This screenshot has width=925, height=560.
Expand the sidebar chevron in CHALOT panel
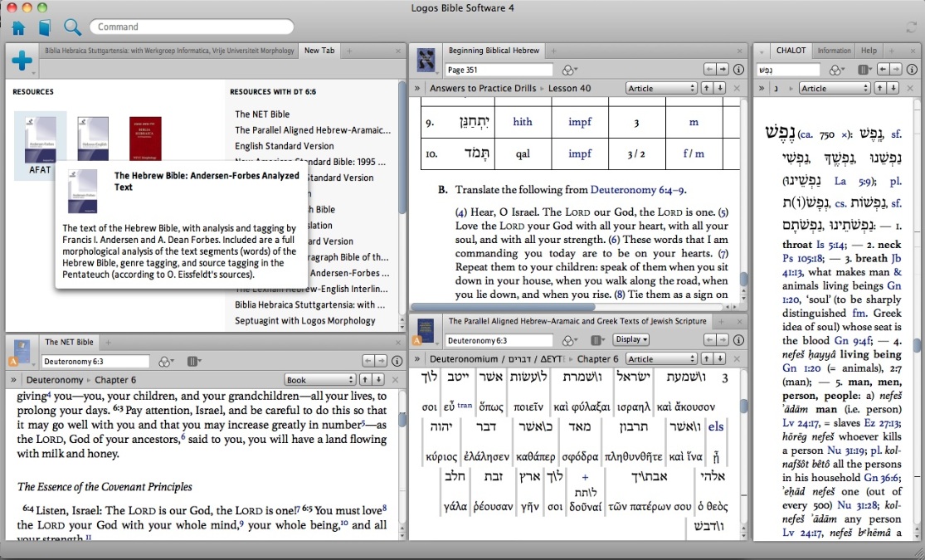click(762, 88)
